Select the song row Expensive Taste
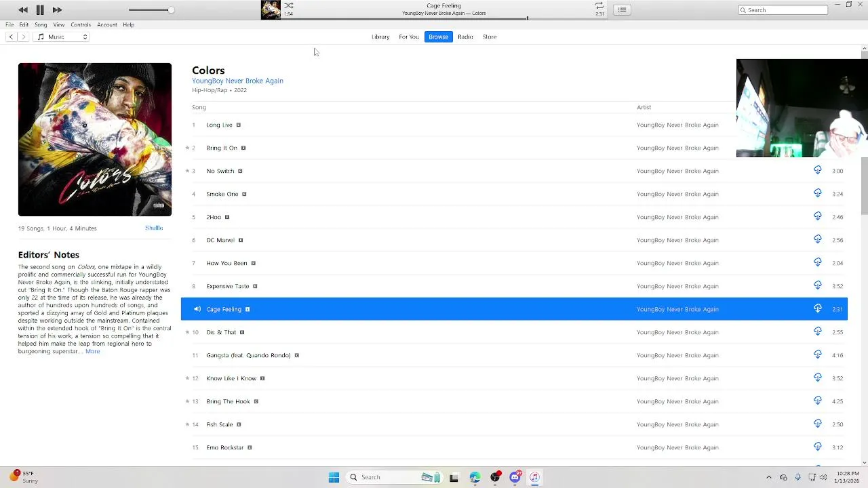Image resolution: width=868 pixels, height=488 pixels. coord(514,286)
